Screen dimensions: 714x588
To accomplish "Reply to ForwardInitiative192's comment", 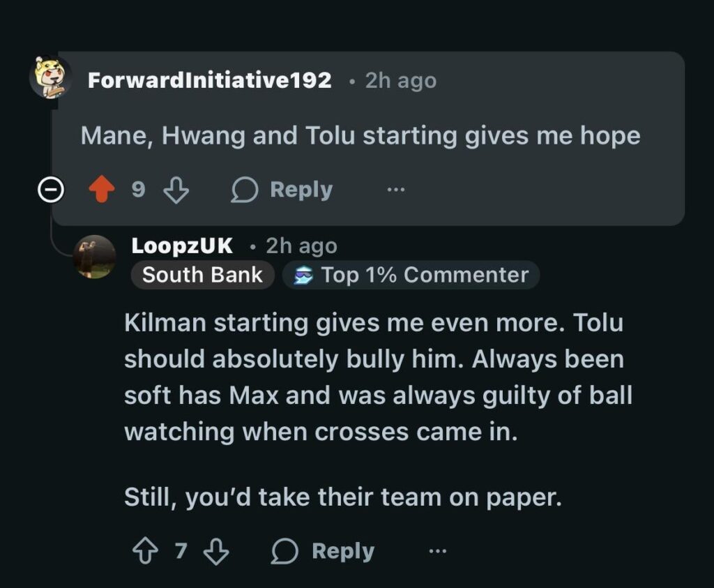I will pos(301,188).
